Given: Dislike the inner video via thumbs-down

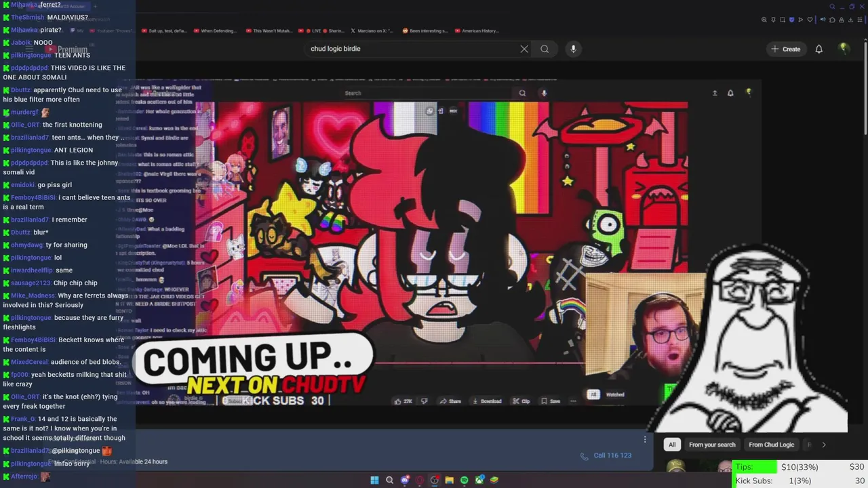Looking at the screenshot, I should [425, 401].
